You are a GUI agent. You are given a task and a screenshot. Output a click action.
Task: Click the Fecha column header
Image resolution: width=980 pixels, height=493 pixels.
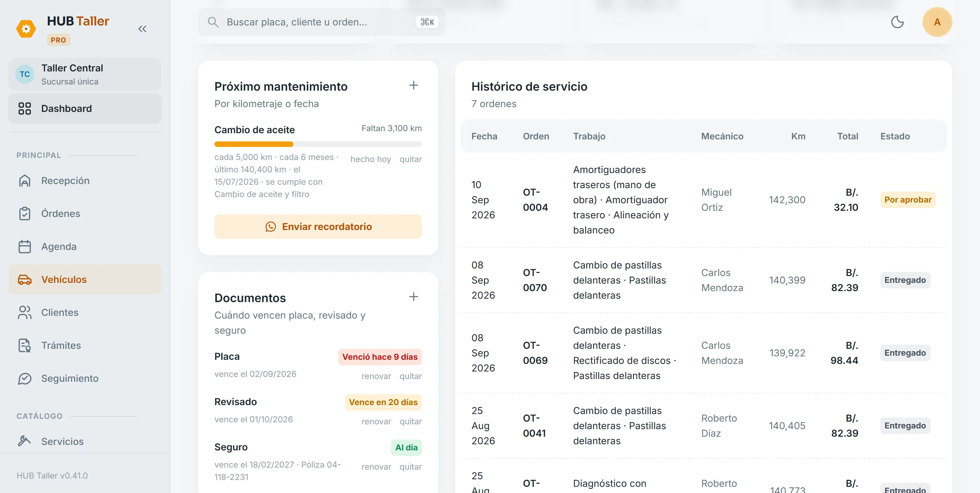point(484,136)
